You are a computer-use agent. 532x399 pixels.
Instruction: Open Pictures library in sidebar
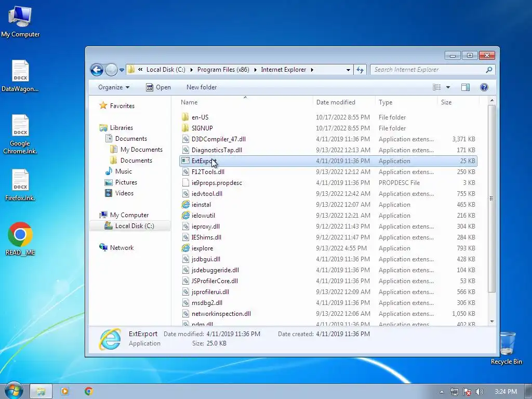(121, 182)
